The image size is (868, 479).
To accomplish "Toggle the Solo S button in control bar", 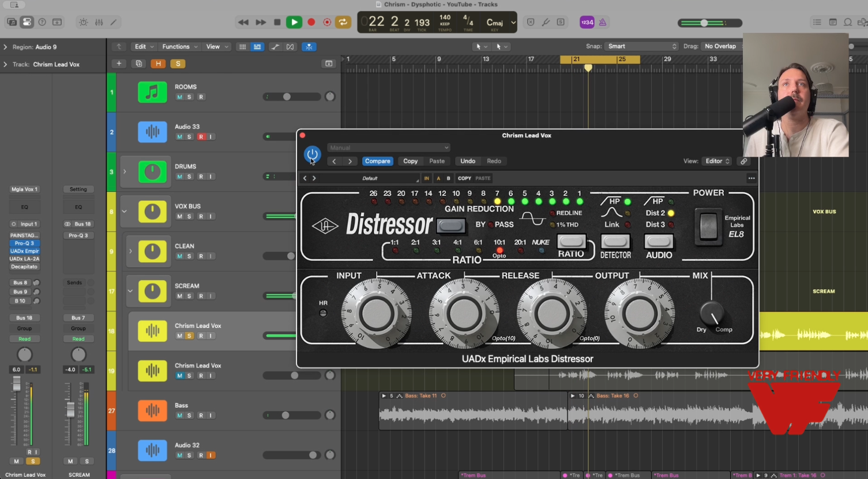I will tap(561, 22).
